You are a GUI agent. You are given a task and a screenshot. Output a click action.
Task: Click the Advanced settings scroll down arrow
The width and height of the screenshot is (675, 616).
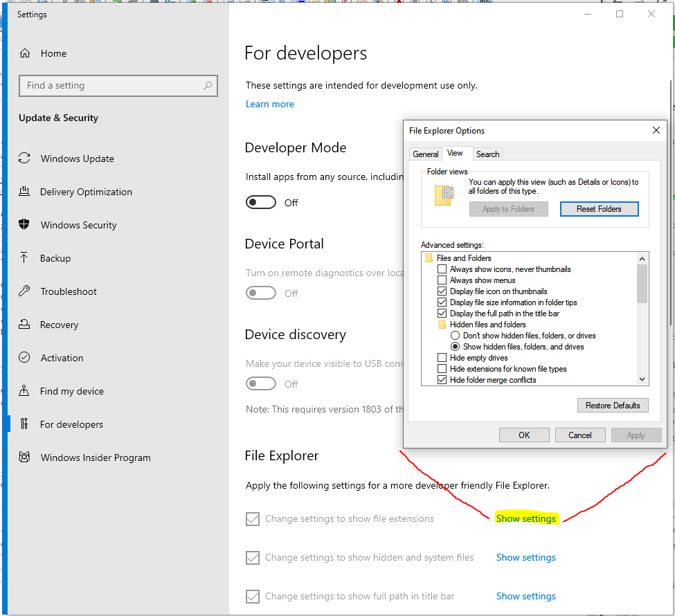coord(642,379)
